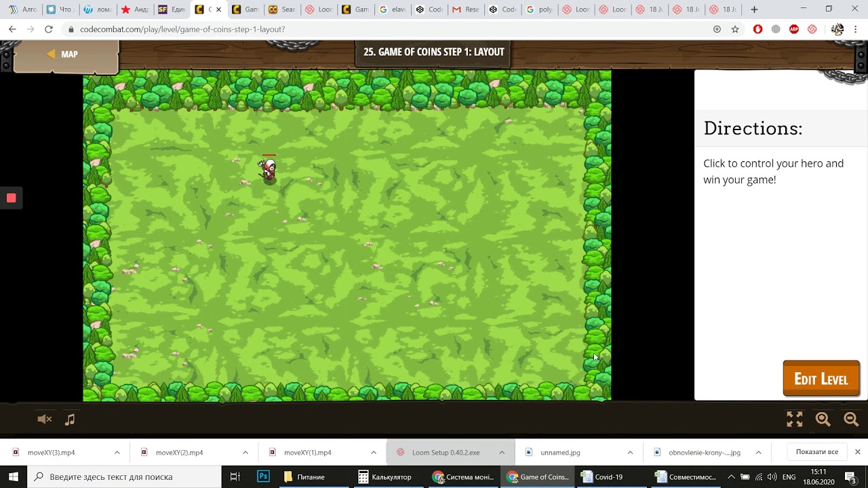Open the battery status tray icon
Viewport: 868px width, 488px height.
coord(745,476)
